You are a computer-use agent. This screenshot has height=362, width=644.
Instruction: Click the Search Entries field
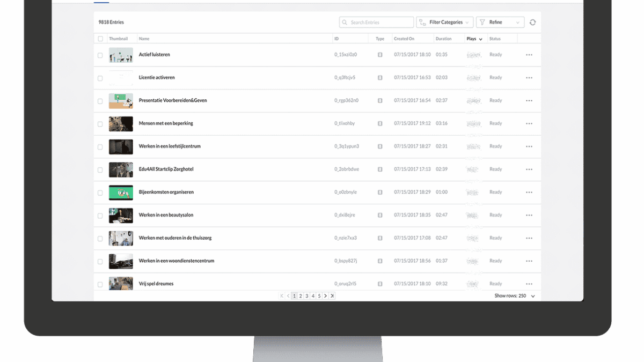376,23
